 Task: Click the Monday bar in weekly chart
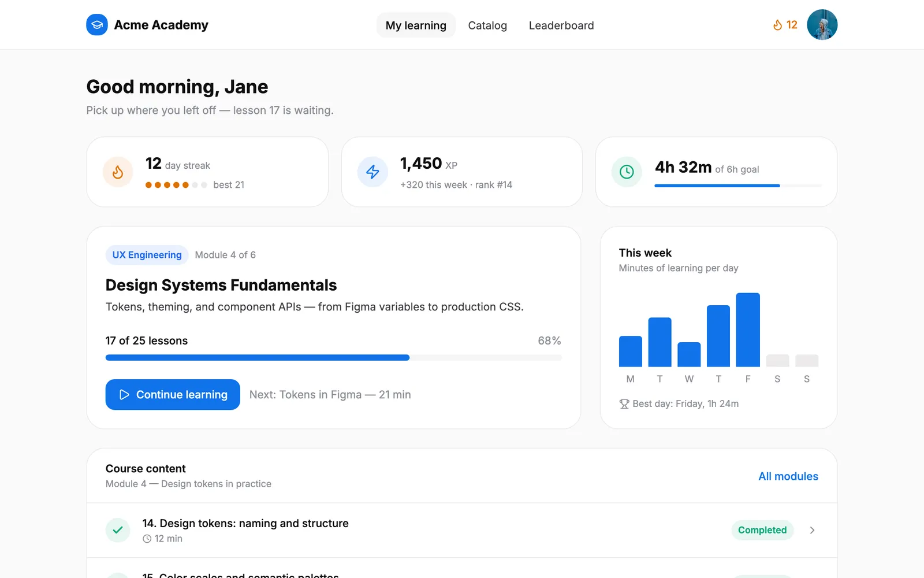click(630, 351)
